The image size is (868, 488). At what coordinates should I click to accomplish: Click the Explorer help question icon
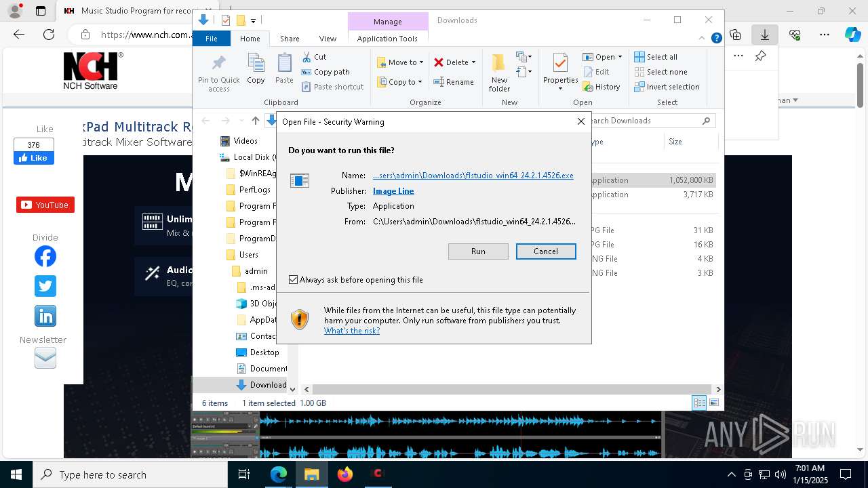click(716, 38)
